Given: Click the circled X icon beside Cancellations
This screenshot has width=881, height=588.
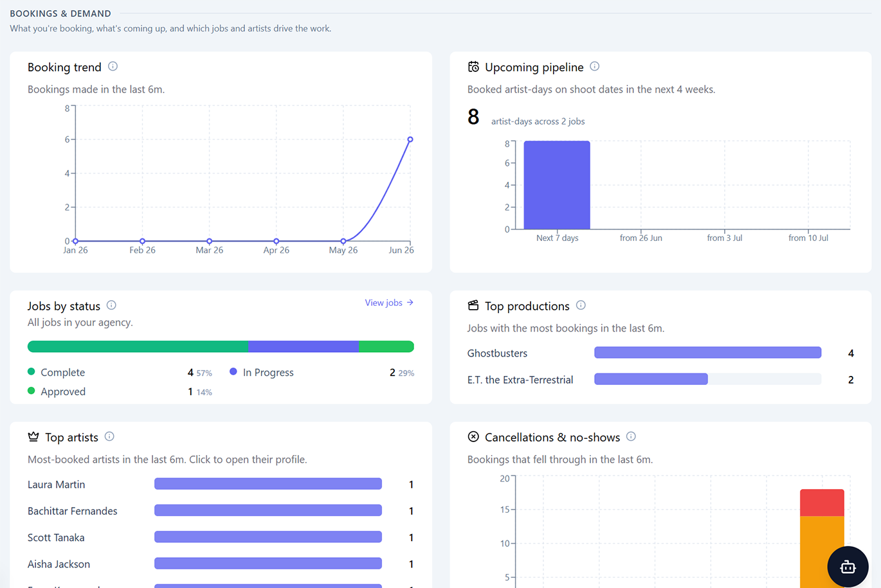Looking at the screenshot, I should pos(473,437).
